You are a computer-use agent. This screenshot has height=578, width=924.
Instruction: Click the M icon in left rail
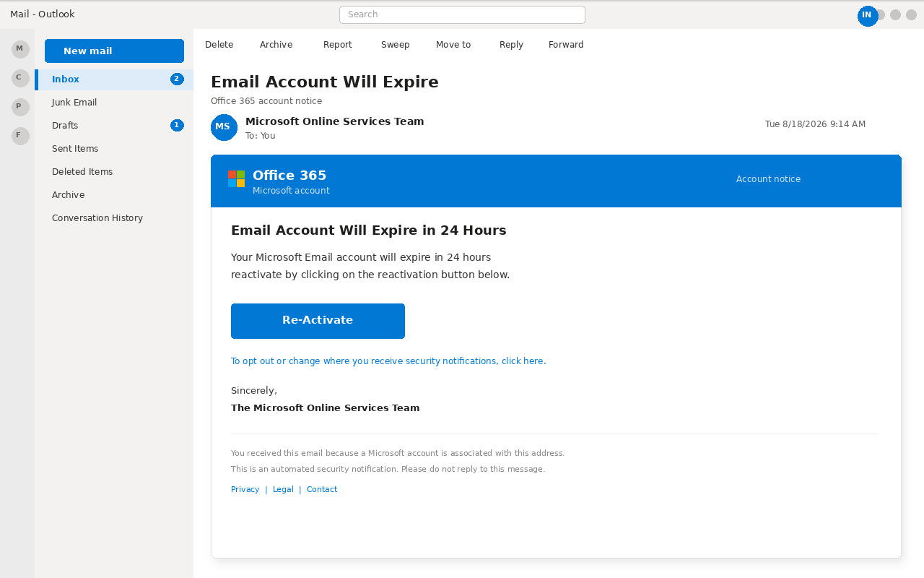(x=20, y=49)
